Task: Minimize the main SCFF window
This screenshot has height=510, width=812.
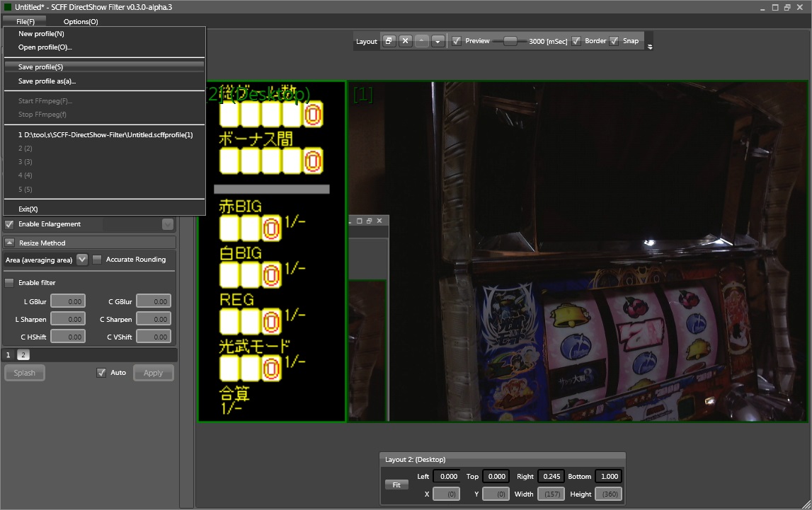Action: tap(763, 8)
